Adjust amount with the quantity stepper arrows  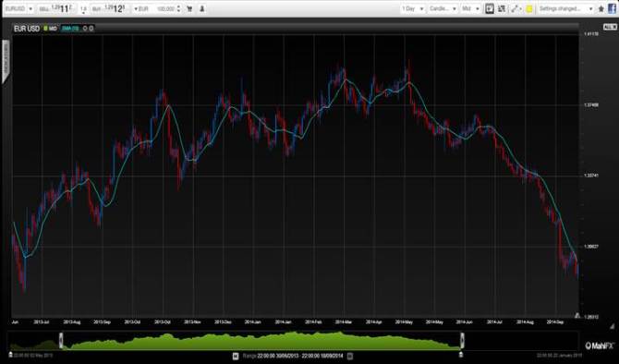pyautogui.click(x=179, y=8)
